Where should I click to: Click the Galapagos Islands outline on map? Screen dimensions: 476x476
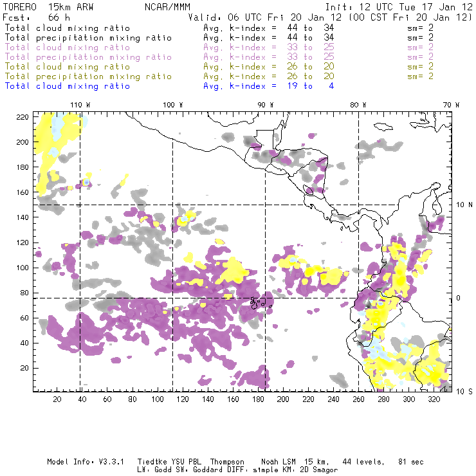pos(260,303)
